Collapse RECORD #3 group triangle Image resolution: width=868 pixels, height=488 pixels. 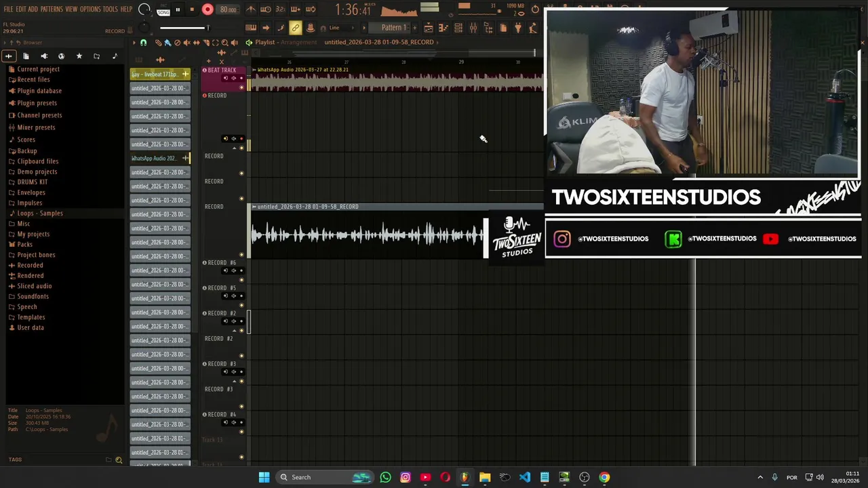pos(234,381)
